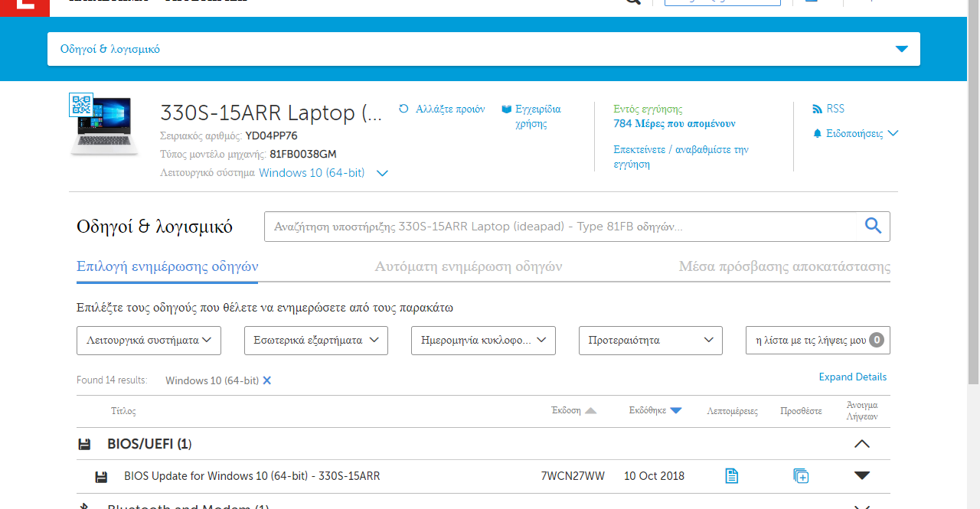Expand BIOS Update row download arrow
Viewport: 980px width, 509px height.
pos(862,475)
